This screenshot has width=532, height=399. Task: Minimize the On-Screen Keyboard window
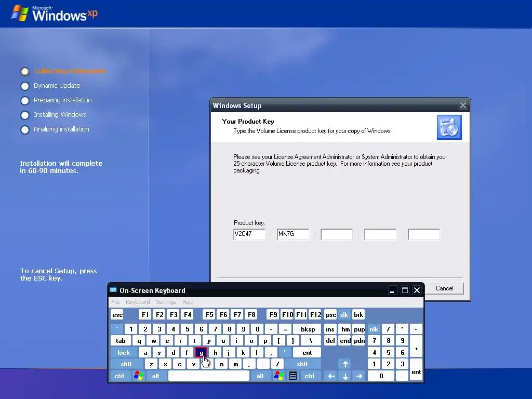coord(392,290)
